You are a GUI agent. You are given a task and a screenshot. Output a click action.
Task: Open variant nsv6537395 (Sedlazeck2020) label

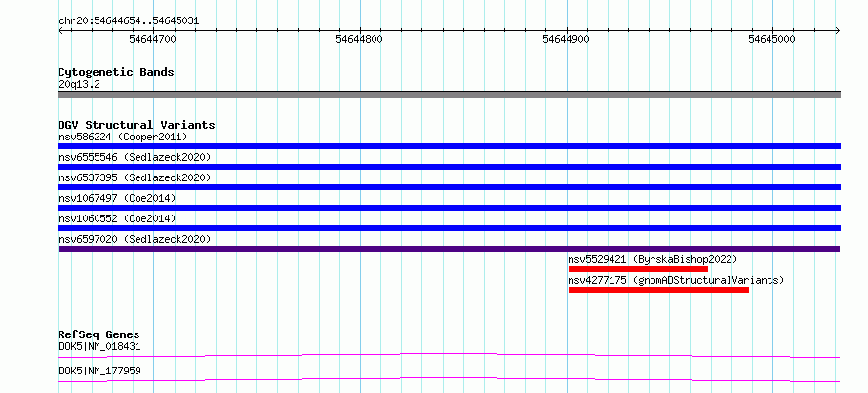click(135, 177)
